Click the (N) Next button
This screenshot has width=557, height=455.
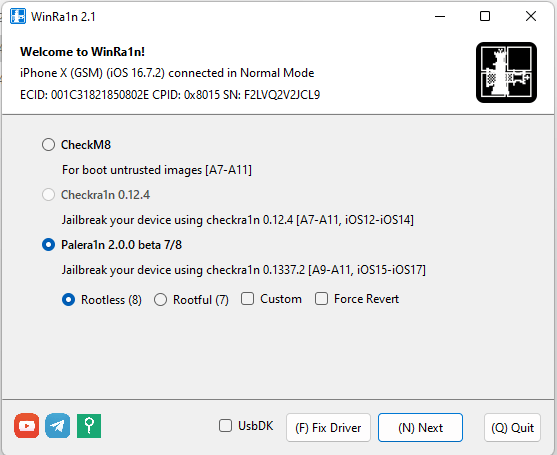[x=420, y=428]
